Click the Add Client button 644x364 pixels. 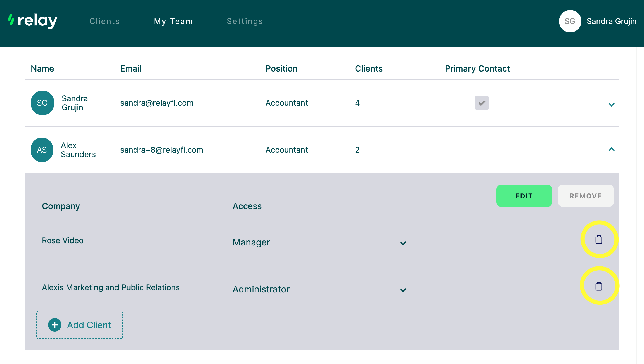(x=80, y=325)
